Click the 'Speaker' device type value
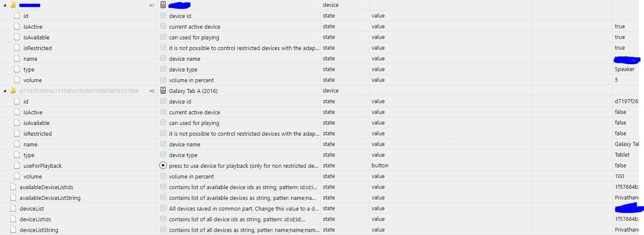This screenshot has height=235, width=644. click(x=624, y=69)
